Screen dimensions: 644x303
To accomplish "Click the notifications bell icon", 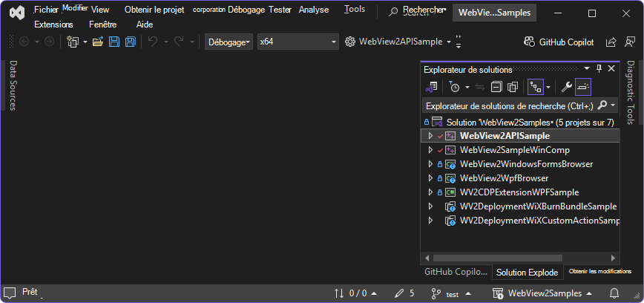I will coord(614,293).
